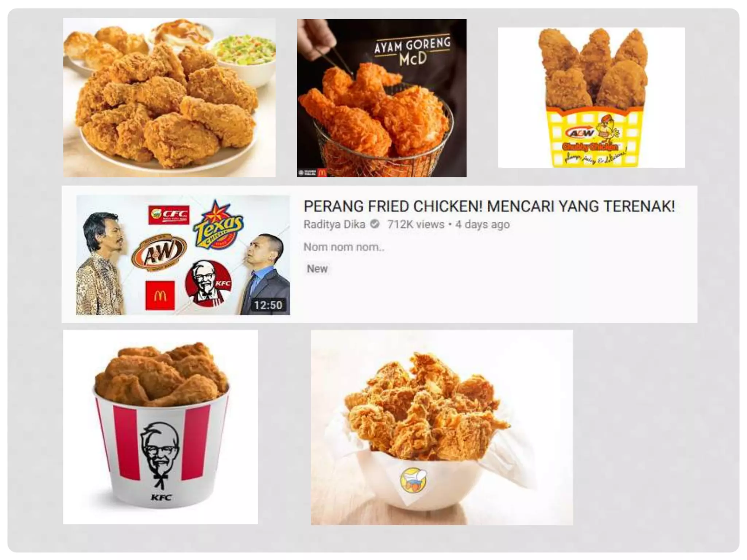Open the PERANG FRIED CHICKEN video title
The height and width of the screenshot is (560, 747).
[x=489, y=206]
